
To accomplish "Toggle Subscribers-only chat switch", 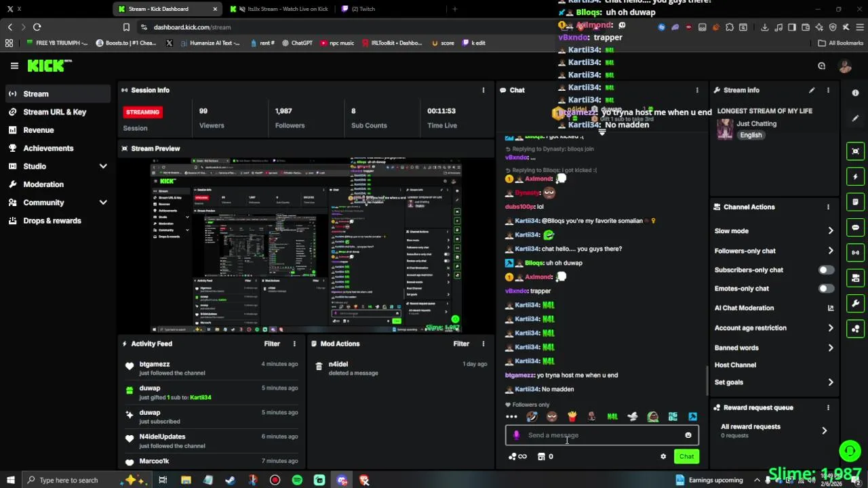I will click(826, 270).
